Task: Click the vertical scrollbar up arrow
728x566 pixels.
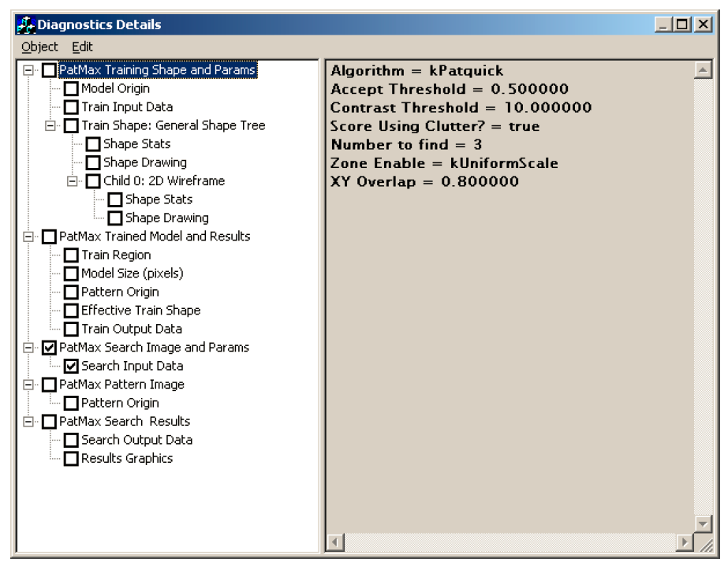Action: click(703, 70)
